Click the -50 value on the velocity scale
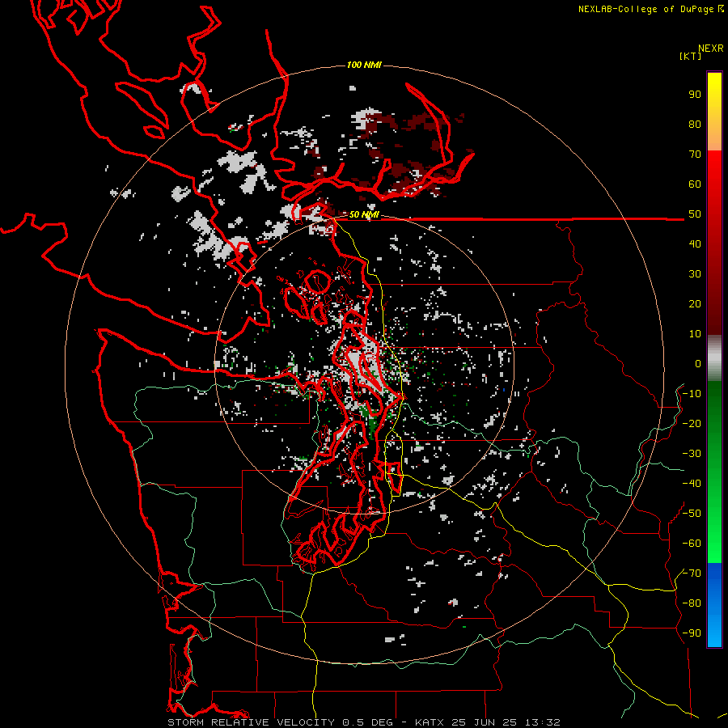 pos(692,514)
